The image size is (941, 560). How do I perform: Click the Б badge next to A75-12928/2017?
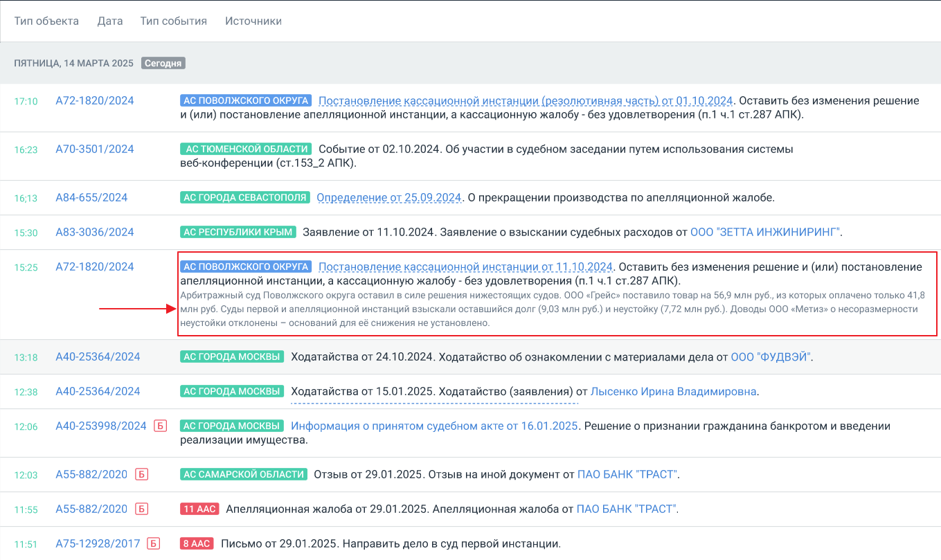154,543
